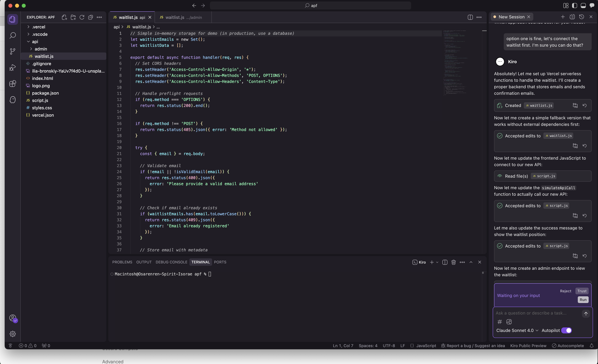Viewport: 598px width, 364px height.
Task: Click the chat input field to ask a question
Action: click(536, 313)
